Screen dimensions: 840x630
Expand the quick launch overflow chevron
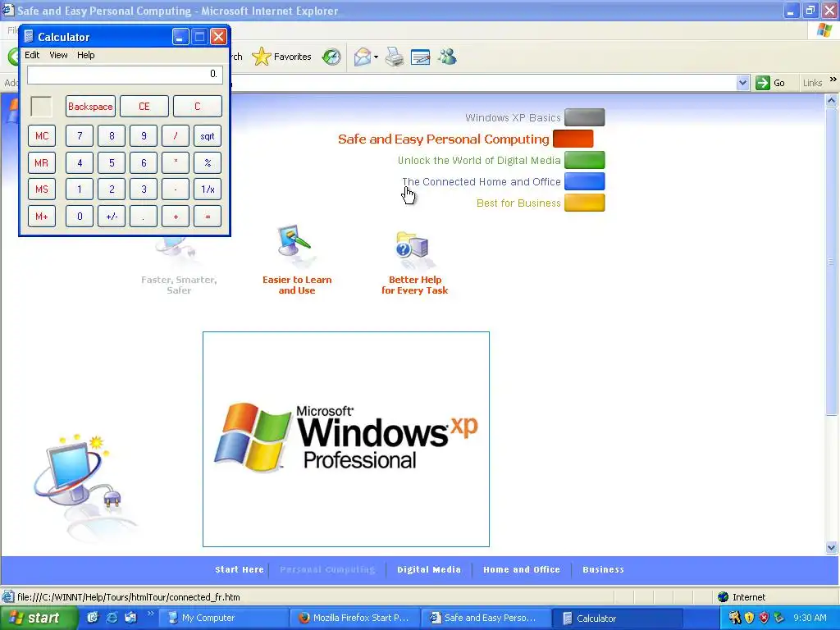[x=151, y=614]
